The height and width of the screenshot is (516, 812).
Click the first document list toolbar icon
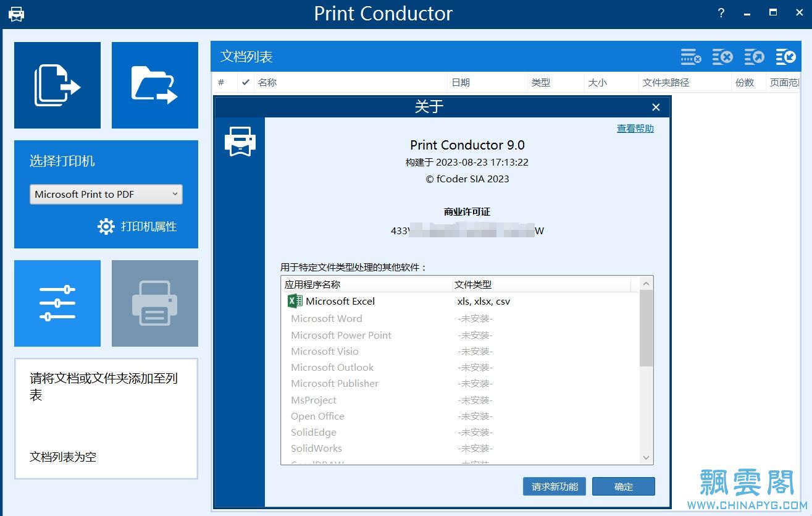(691, 57)
